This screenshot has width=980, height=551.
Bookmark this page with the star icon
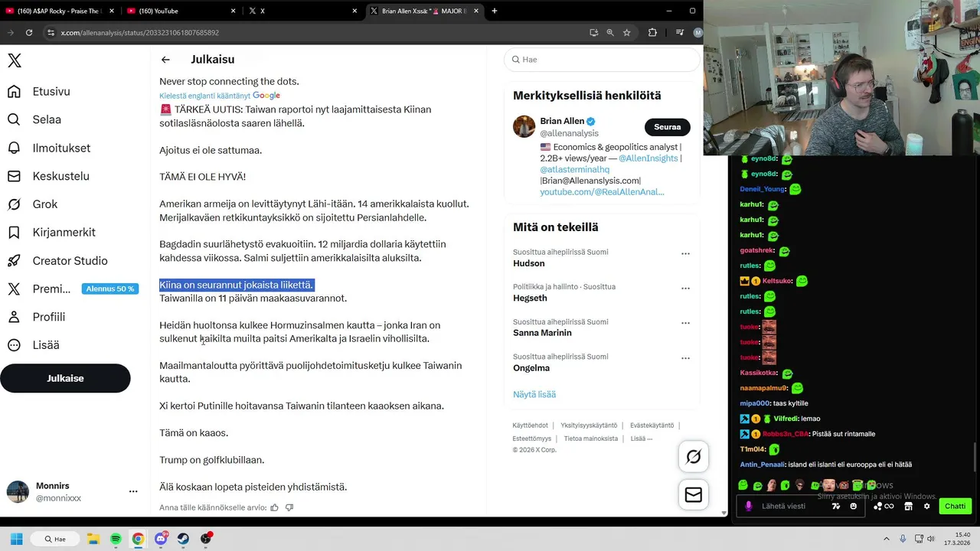[x=627, y=33]
